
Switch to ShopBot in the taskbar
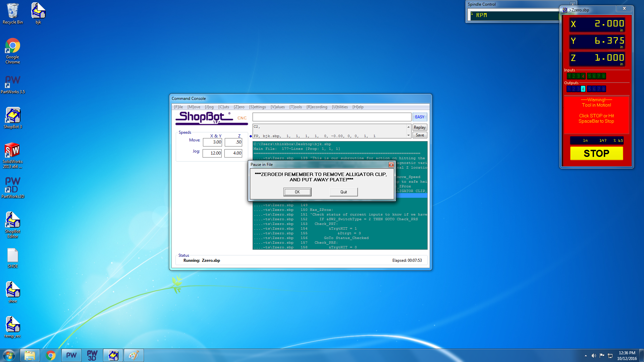click(113, 355)
